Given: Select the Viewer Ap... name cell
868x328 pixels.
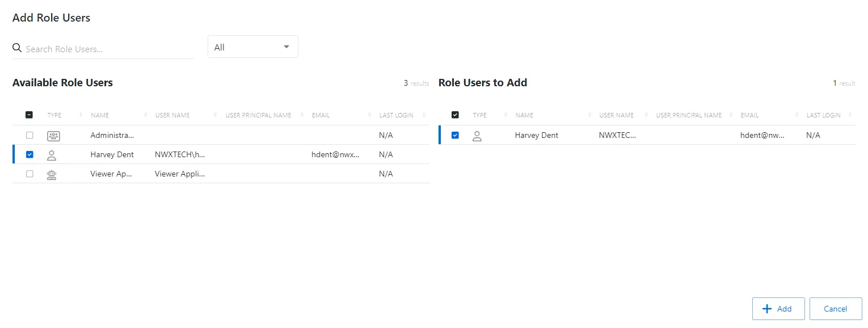Looking at the screenshot, I should [111, 174].
